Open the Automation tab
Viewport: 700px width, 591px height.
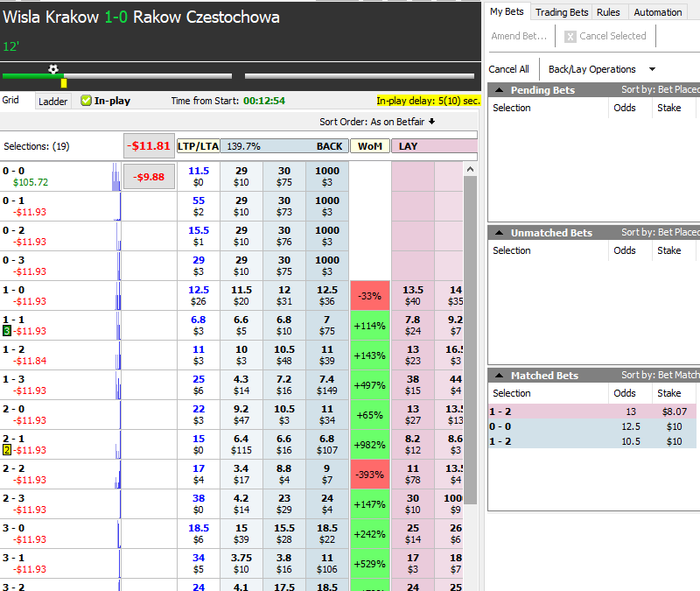point(657,12)
